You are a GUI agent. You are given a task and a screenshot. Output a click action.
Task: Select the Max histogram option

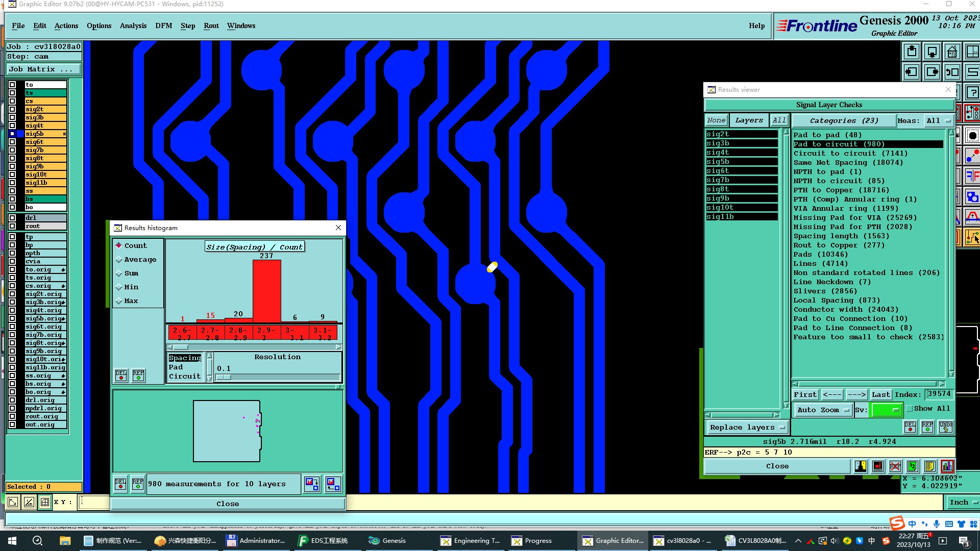click(x=119, y=301)
